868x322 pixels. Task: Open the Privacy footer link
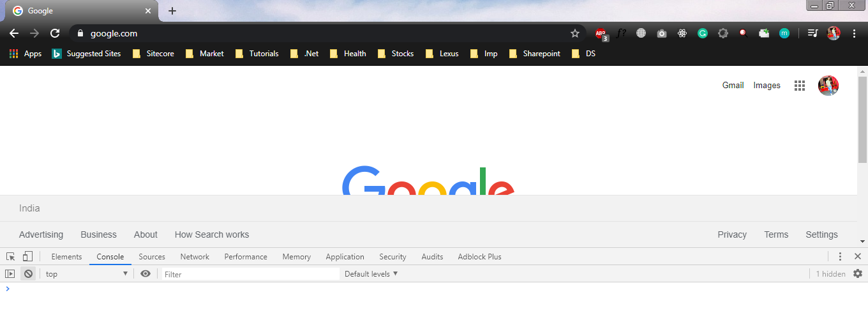coord(732,234)
